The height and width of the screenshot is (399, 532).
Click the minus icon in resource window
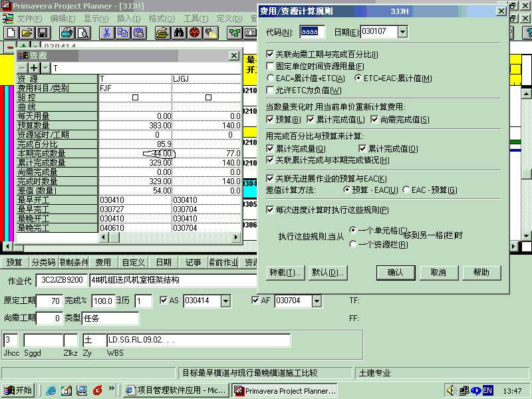[x=23, y=68]
